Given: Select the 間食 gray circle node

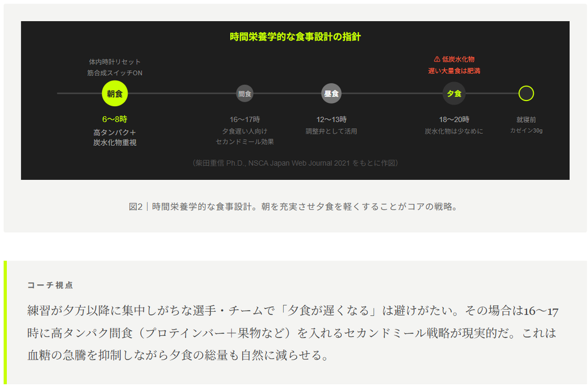Looking at the screenshot, I should click(x=245, y=94).
